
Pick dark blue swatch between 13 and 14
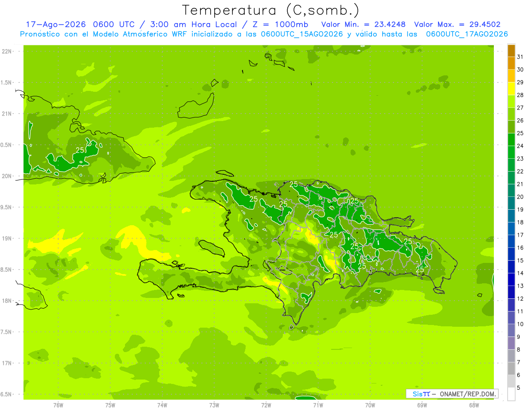511,279
